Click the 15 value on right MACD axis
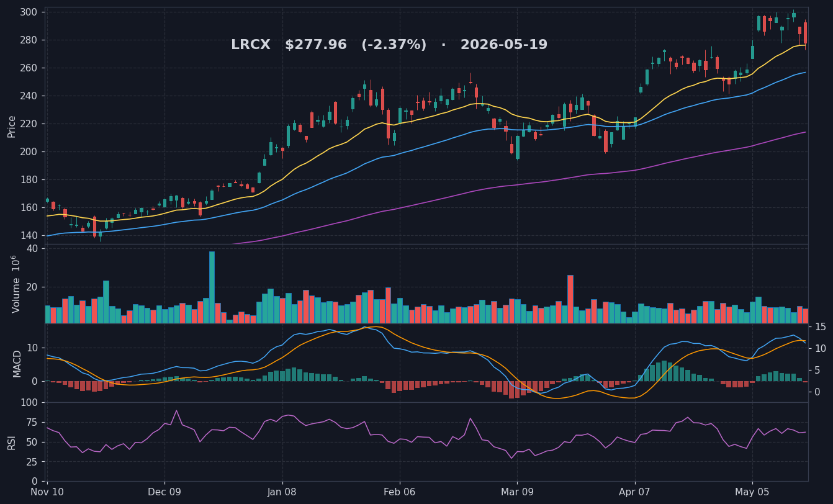The height and width of the screenshot is (504, 833). (820, 327)
